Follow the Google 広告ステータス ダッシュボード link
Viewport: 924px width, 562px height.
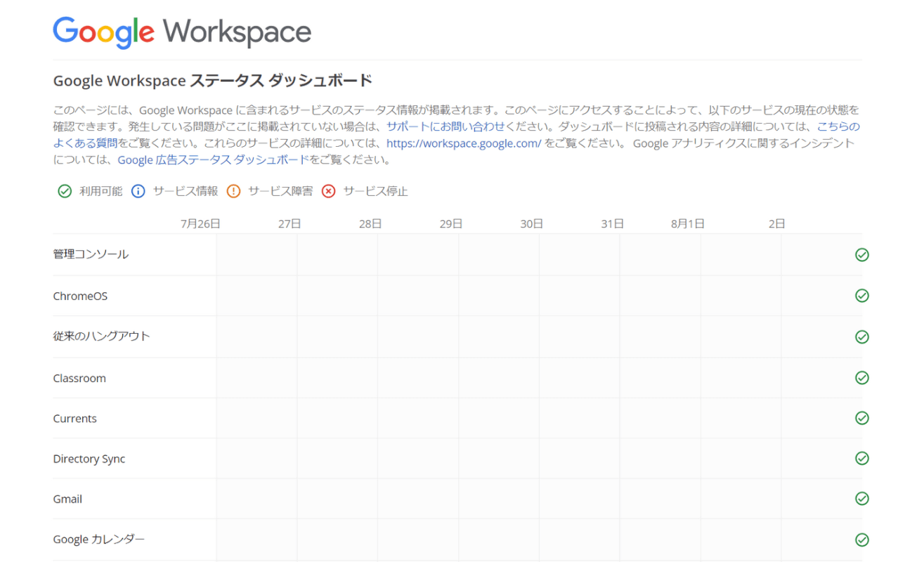coord(213,159)
